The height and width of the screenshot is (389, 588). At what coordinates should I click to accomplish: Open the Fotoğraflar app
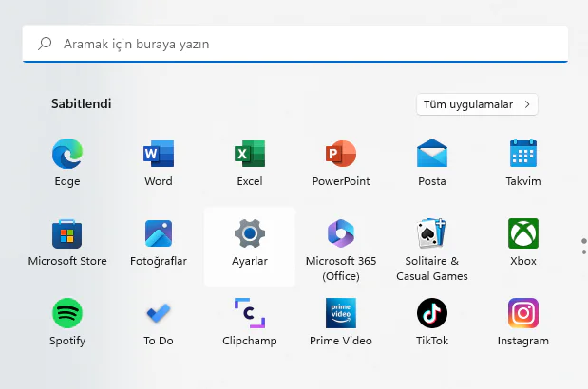[x=159, y=243]
